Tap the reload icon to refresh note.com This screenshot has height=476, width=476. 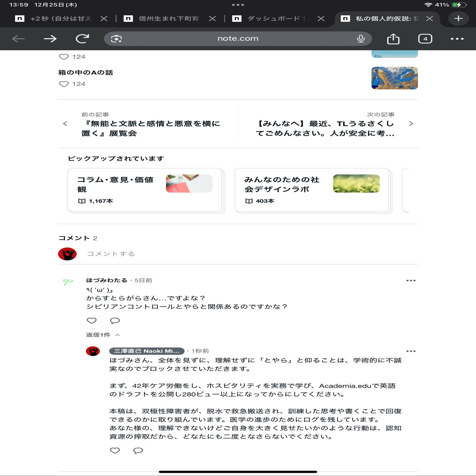(x=82, y=38)
